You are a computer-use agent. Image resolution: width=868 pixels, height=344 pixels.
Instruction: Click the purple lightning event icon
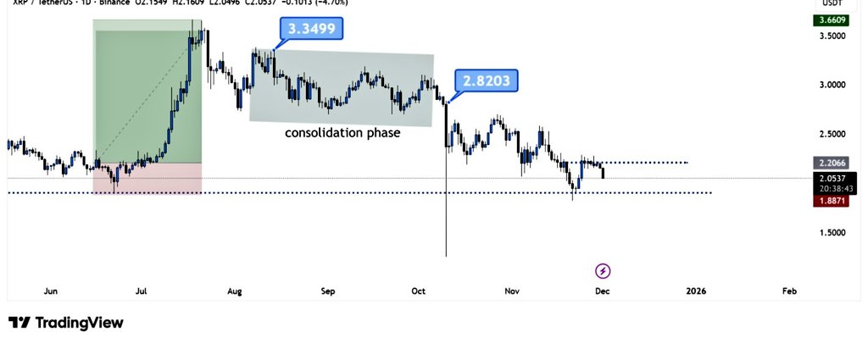tap(603, 271)
